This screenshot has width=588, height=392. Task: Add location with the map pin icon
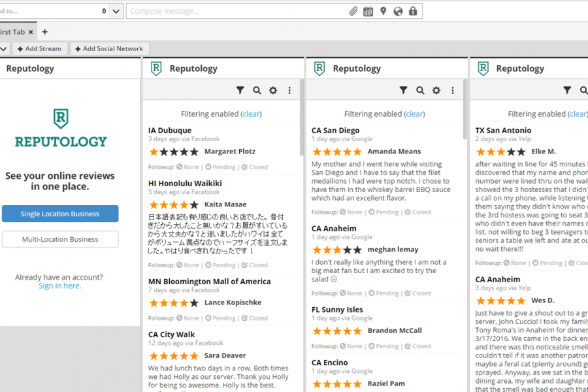coord(383,11)
